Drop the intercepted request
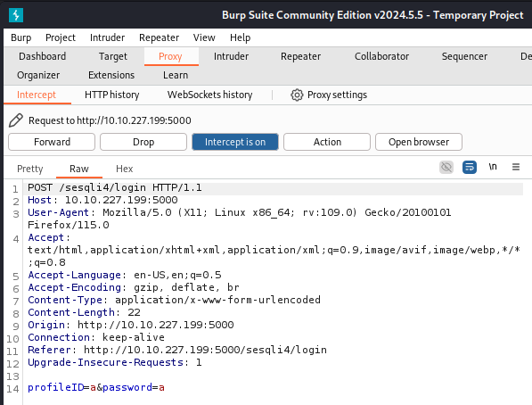The width and height of the screenshot is (532, 405). [x=143, y=142]
